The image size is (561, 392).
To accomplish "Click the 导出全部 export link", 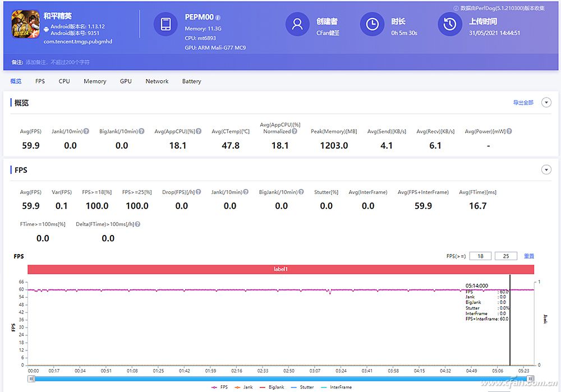I will pos(523,102).
